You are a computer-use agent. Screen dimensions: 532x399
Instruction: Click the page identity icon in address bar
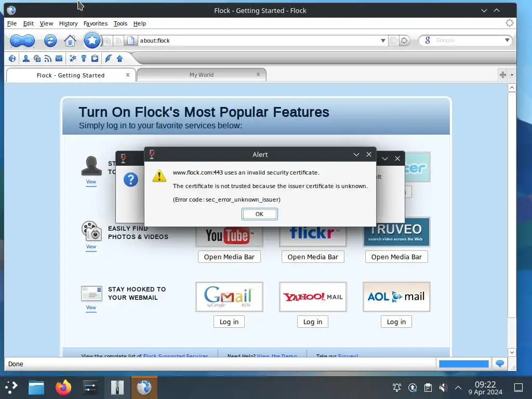tap(130, 41)
